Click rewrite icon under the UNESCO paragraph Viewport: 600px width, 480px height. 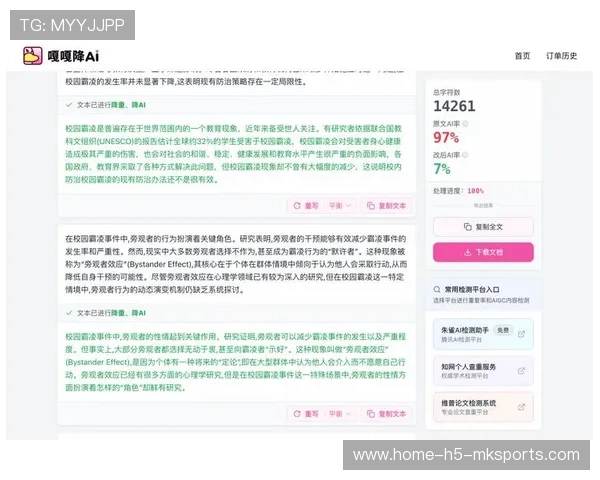[297, 206]
